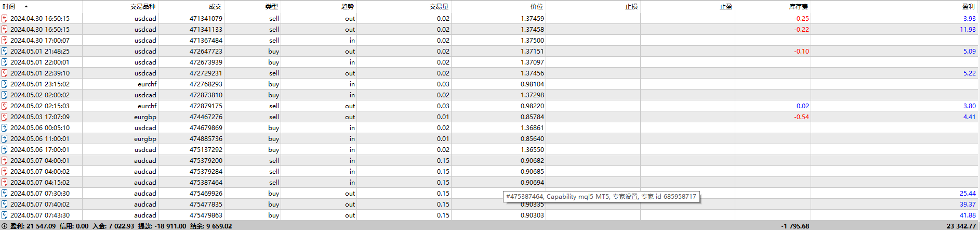
Task: Click the buy deal icon at 2024.05.02 02:00:02
Action: 5,95
